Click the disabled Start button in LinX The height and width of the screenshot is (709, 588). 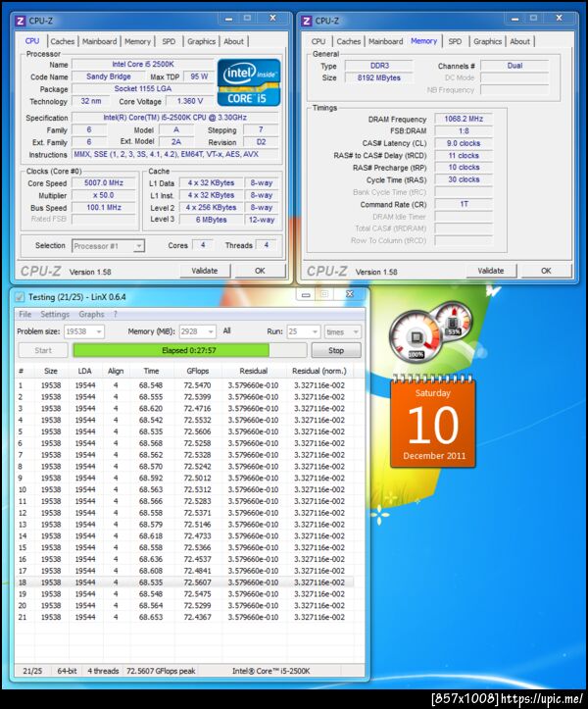coord(43,350)
